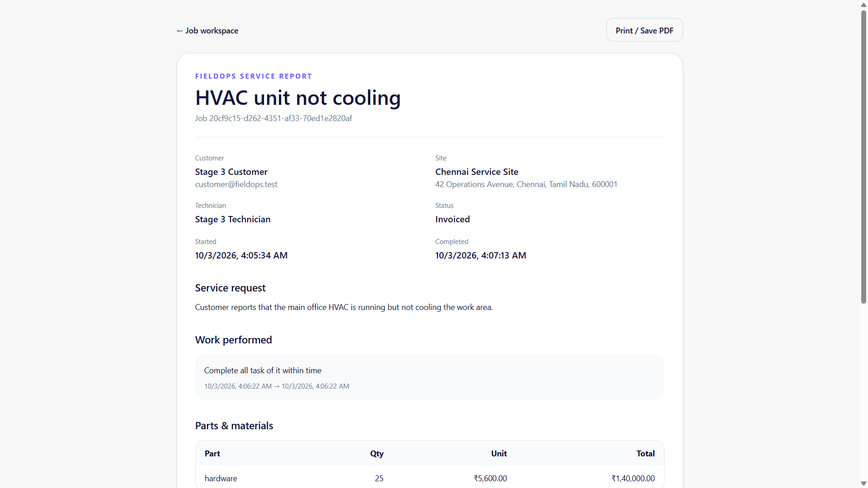Click the Job ID 20cf9c15-d262-4351-af33-70ed1e2820af

274,118
